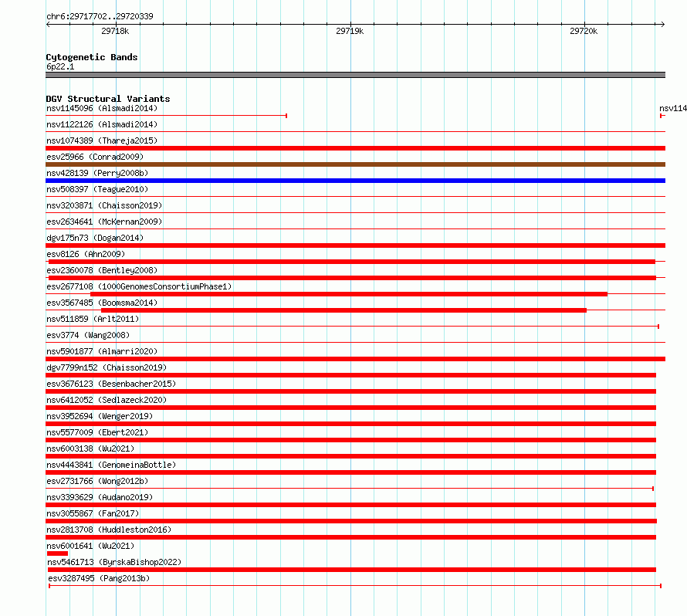This screenshot has height=616, width=687.
Task: Select the esv3287495 (Pang2013b) text
Action: point(99,578)
